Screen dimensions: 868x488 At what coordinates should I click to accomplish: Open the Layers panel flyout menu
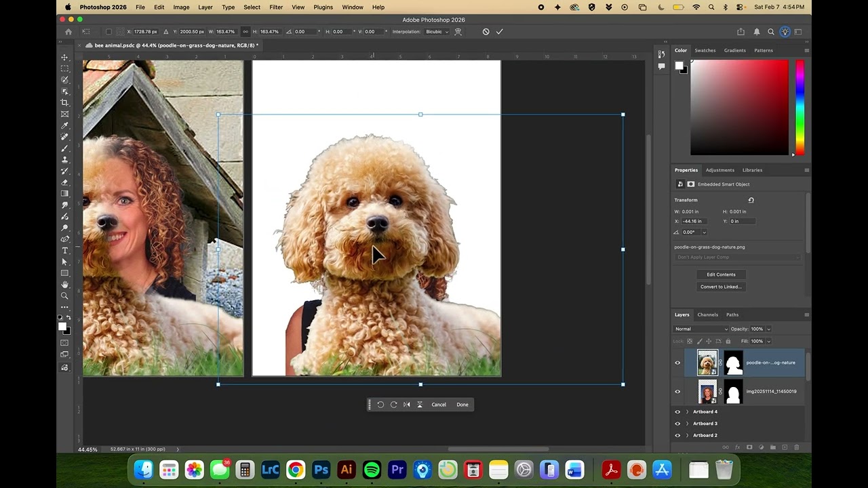click(806, 314)
